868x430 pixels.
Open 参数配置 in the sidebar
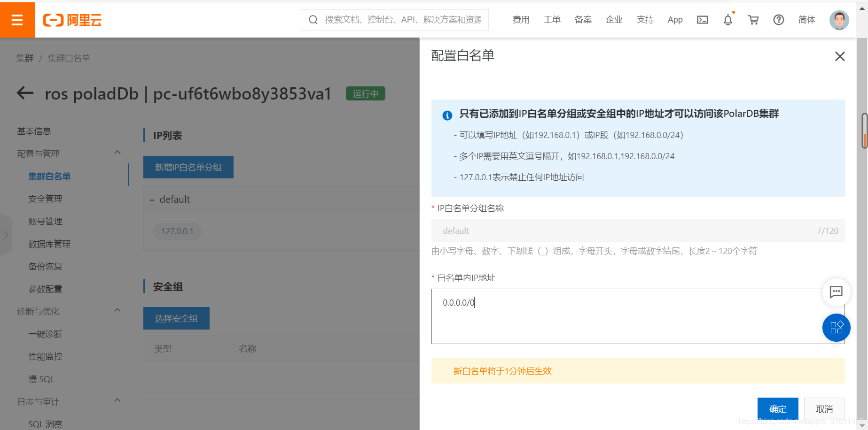45,289
